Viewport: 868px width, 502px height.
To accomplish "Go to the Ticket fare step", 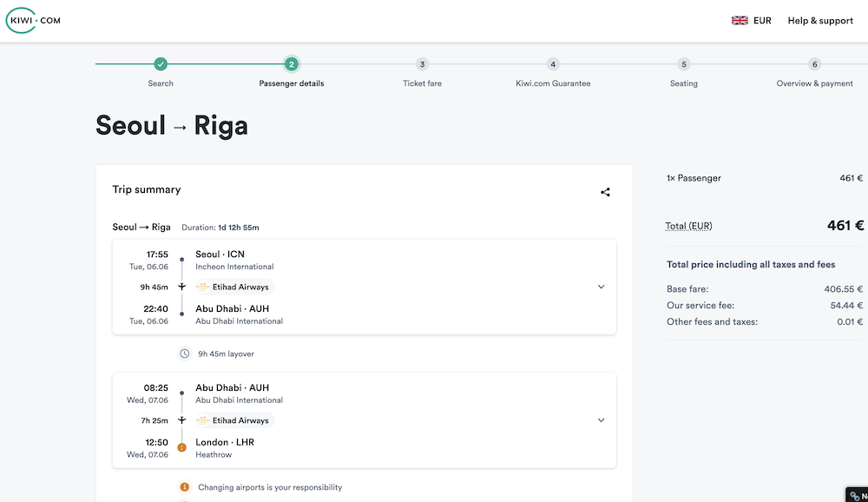I will point(422,64).
